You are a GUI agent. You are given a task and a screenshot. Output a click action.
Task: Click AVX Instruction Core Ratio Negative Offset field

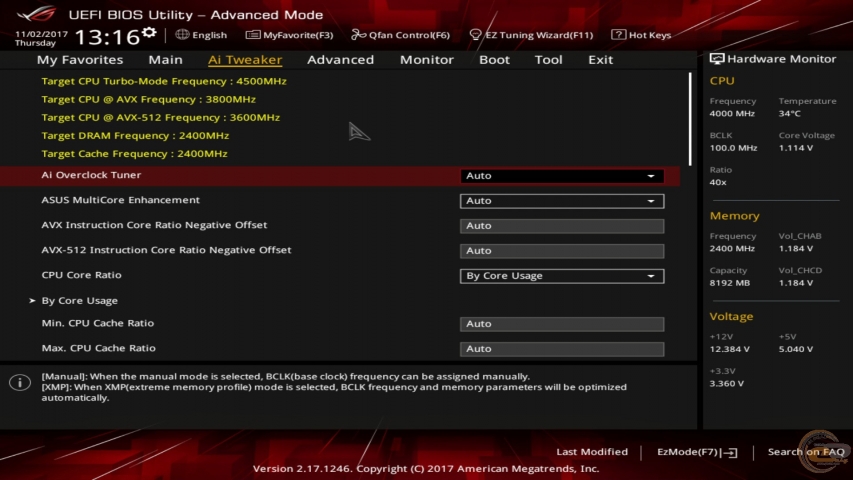point(562,226)
